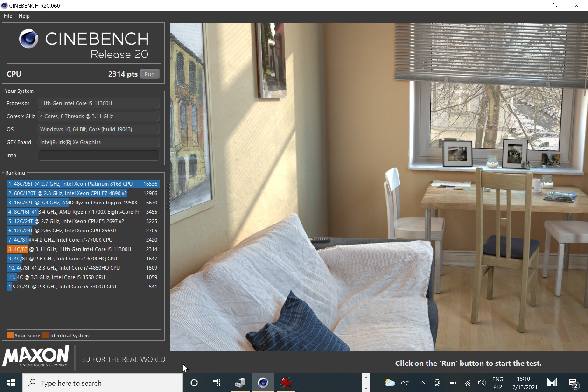Click the Run button for CPU test
Image resolution: width=588 pixels, height=392 pixels.
coord(150,74)
